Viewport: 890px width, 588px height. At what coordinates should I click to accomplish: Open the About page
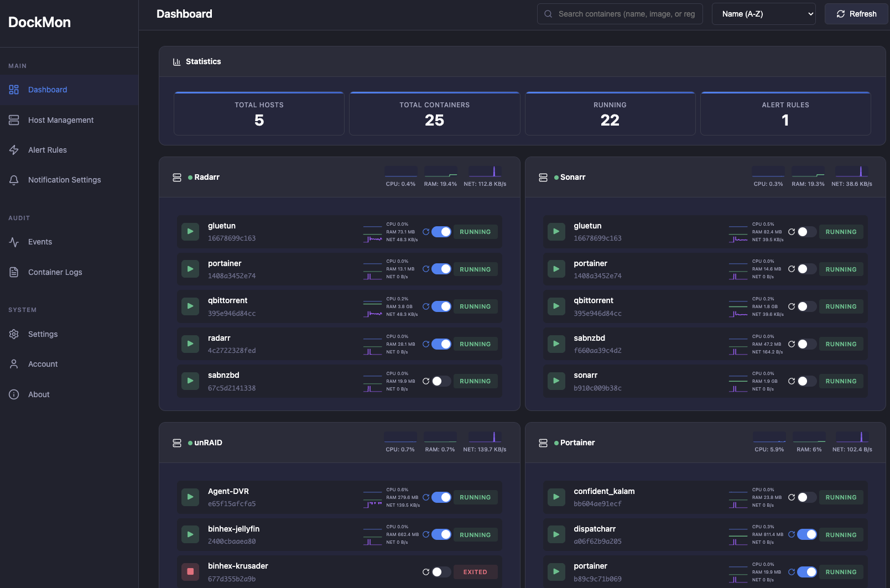[x=39, y=394]
